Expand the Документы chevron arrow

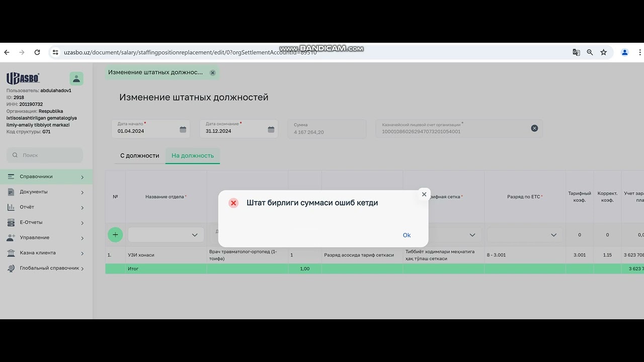point(83,192)
